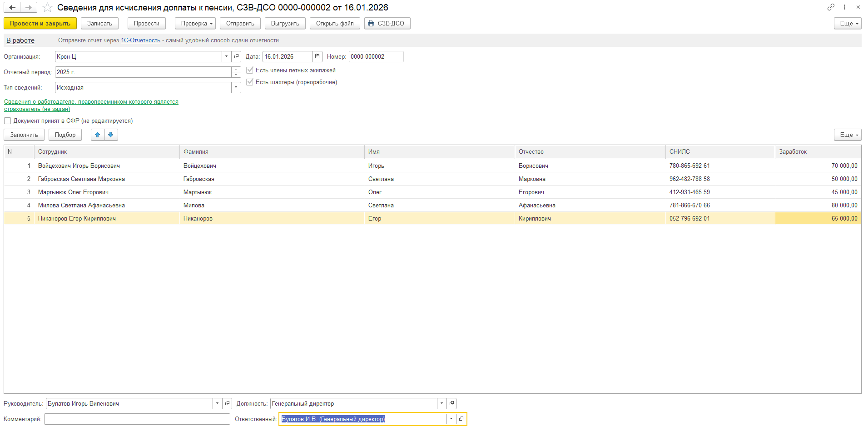Open the top toolbar Еще menu

click(x=847, y=23)
